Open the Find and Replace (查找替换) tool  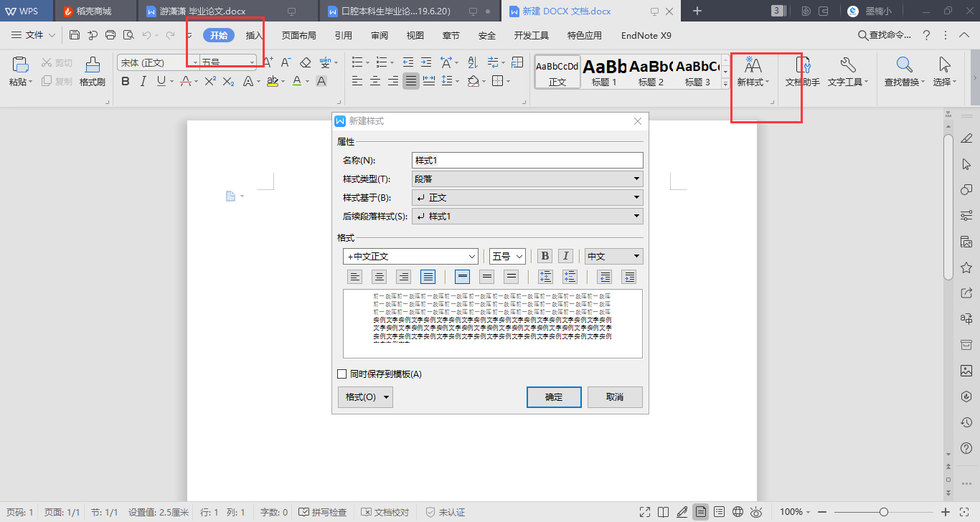(x=904, y=72)
